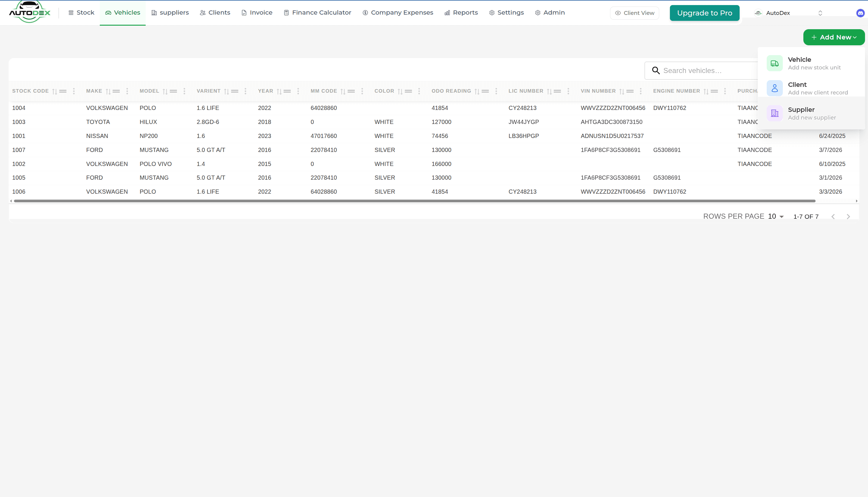Click the Upgrade to Pro button
Screen dimensions: 868x497
click(x=704, y=13)
